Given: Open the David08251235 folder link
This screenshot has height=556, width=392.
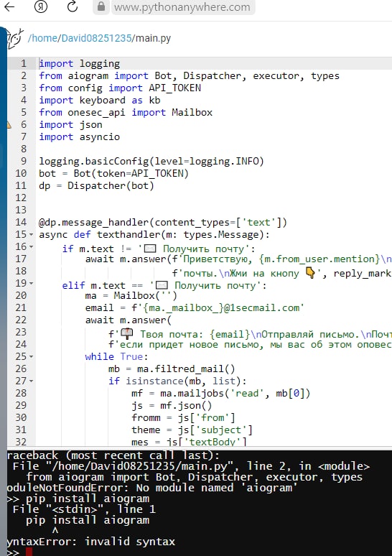Looking at the screenshot, I should pyautogui.click(x=96, y=38).
